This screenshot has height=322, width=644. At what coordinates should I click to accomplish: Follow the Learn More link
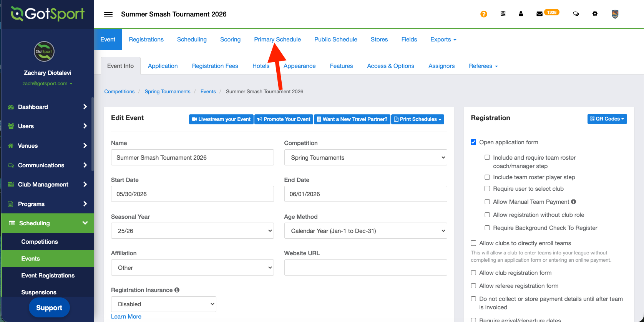click(126, 317)
